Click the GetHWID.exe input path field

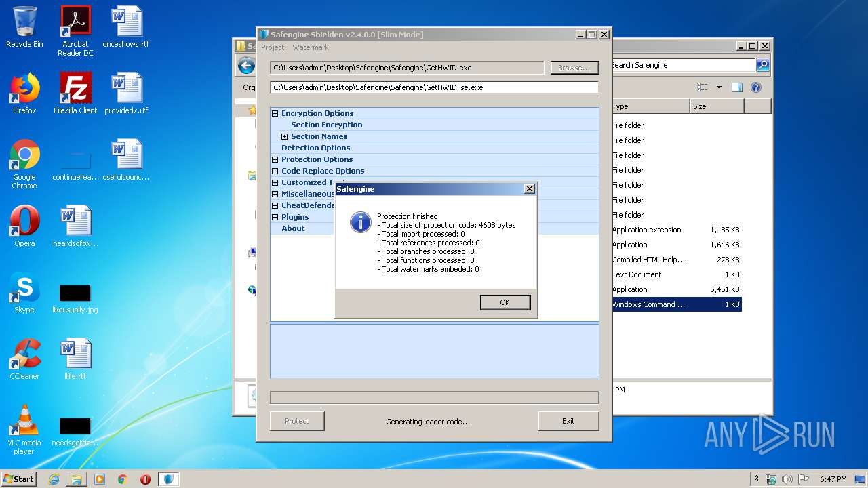click(x=407, y=68)
